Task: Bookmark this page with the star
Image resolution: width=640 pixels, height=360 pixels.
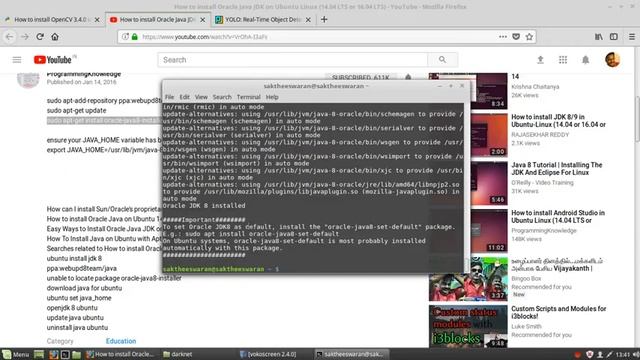Action: point(529,37)
